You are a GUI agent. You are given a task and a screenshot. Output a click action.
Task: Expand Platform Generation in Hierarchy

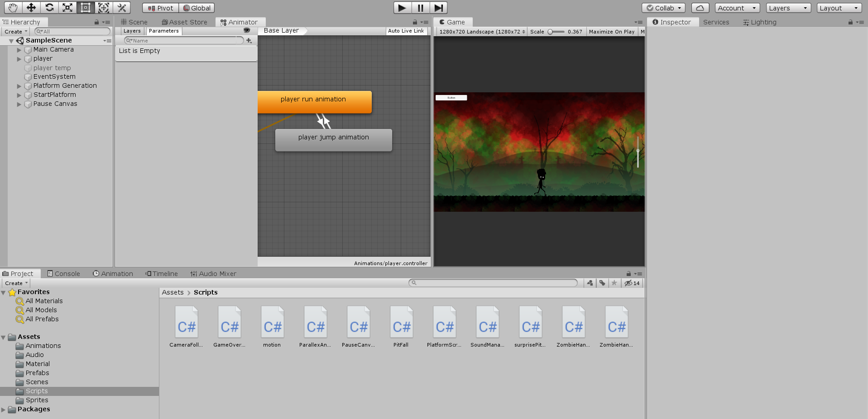19,86
